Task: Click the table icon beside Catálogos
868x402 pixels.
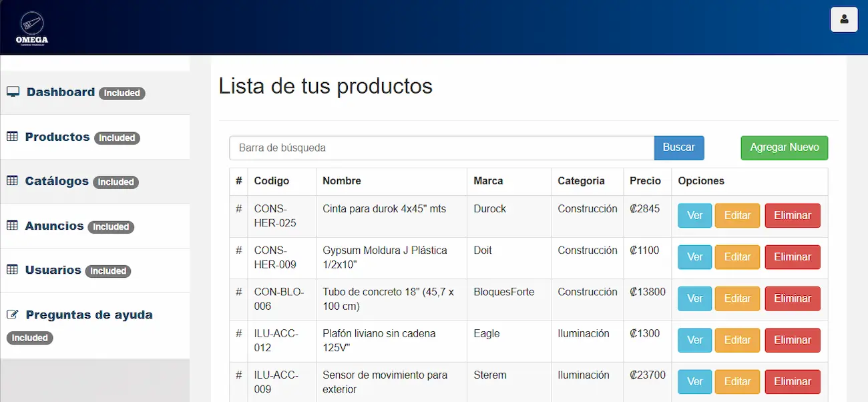Action: pos(12,181)
